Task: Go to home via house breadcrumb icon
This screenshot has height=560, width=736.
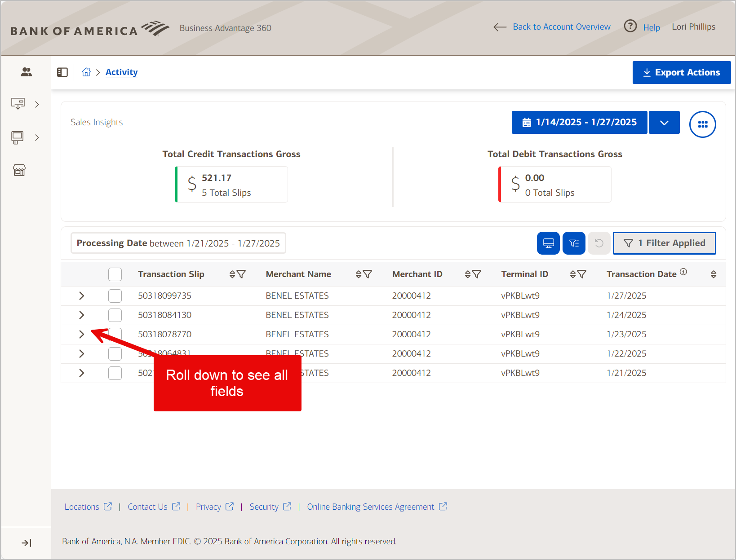Action: click(x=86, y=72)
